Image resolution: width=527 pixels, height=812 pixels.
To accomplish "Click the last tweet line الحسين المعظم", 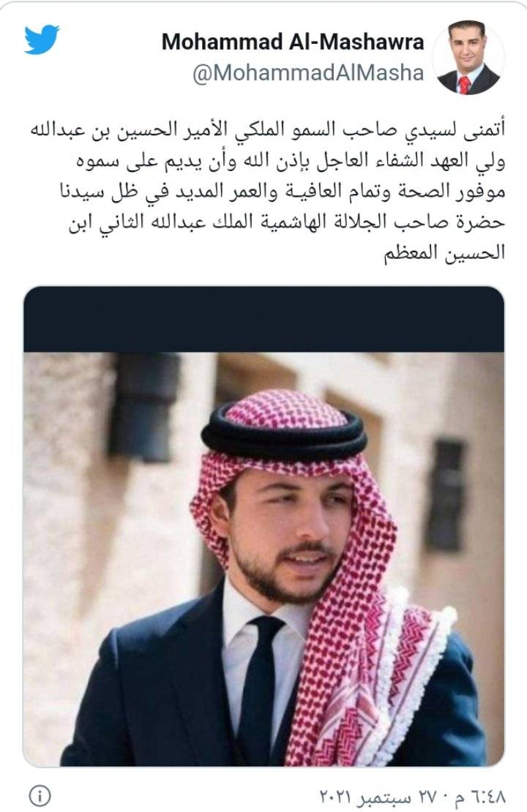I will pyautogui.click(x=444, y=252).
